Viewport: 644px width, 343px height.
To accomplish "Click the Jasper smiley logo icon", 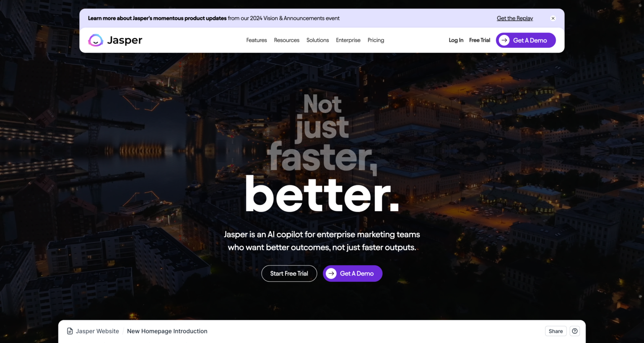I will pos(96,40).
